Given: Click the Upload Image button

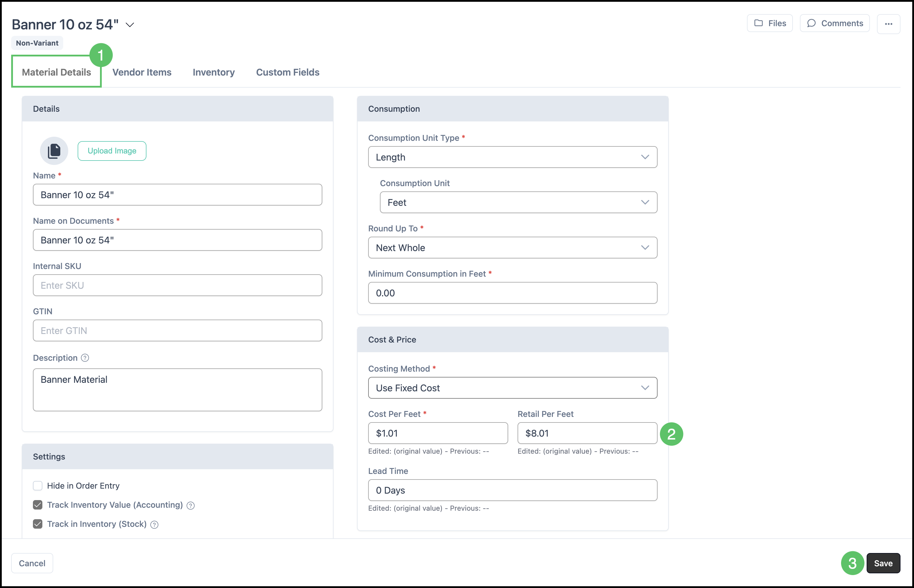Looking at the screenshot, I should [x=112, y=151].
